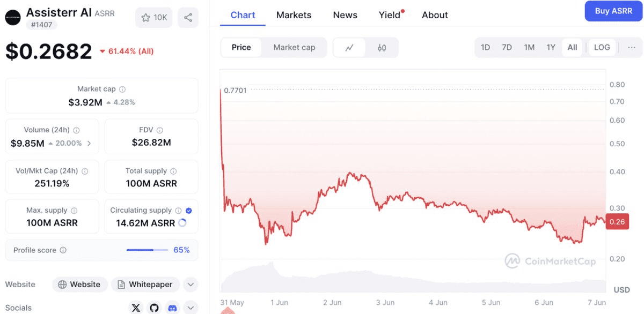This screenshot has height=314, width=644.
Task: Select the 7D time range
Action: point(507,48)
